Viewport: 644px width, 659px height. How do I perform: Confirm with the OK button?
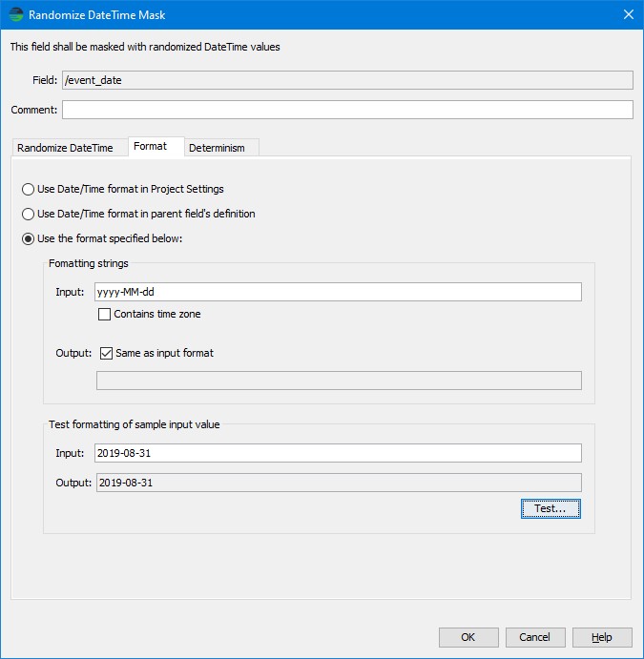point(468,637)
